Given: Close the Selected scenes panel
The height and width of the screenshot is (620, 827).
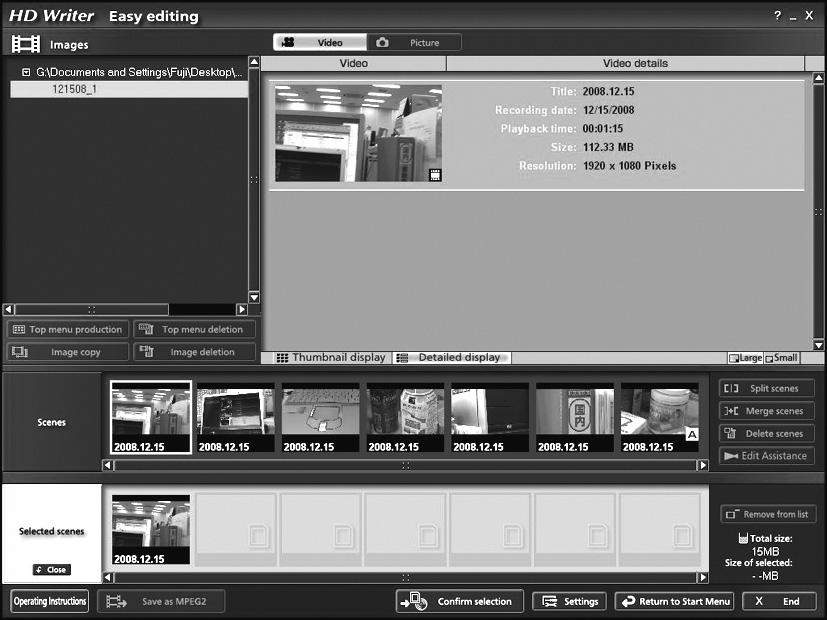Looking at the screenshot, I should (x=52, y=570).
